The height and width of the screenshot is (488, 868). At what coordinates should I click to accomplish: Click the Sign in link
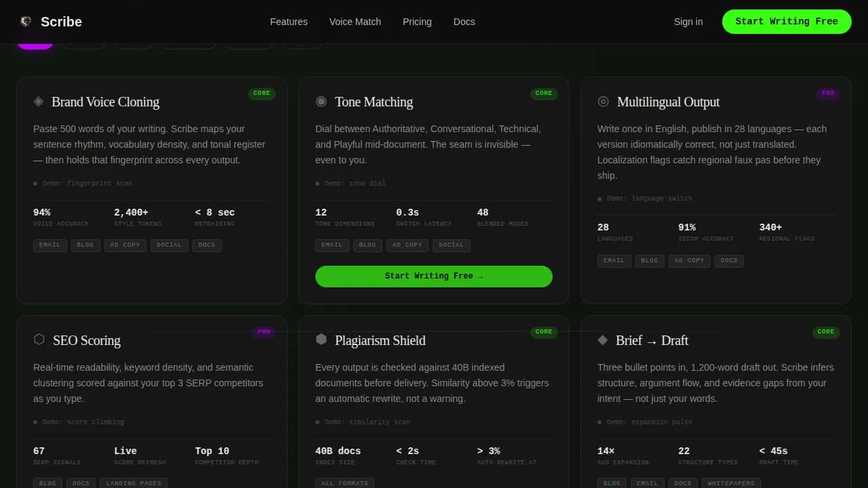688,22
